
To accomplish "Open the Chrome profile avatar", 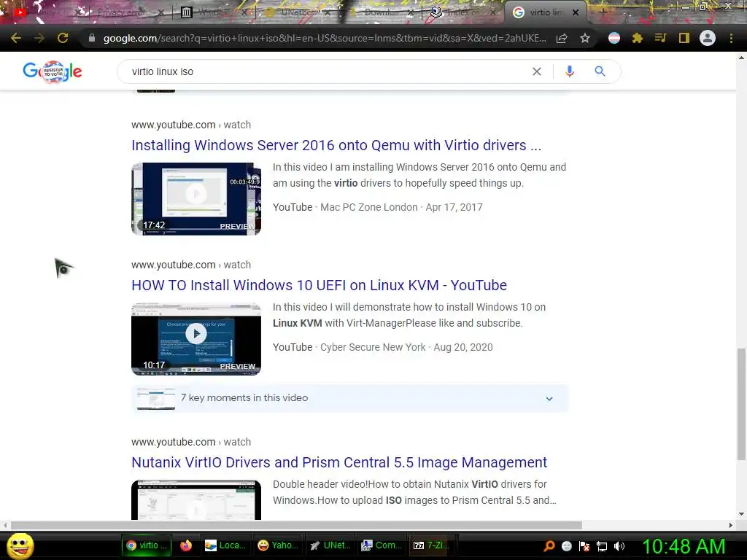I will (x=708, y=38).
